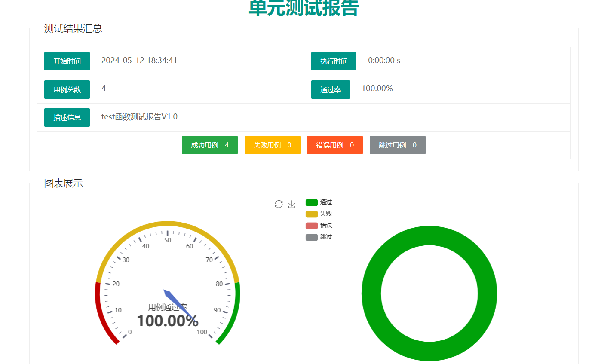
Task: Click the 通过率 label button
Action: tap(331, 89)
